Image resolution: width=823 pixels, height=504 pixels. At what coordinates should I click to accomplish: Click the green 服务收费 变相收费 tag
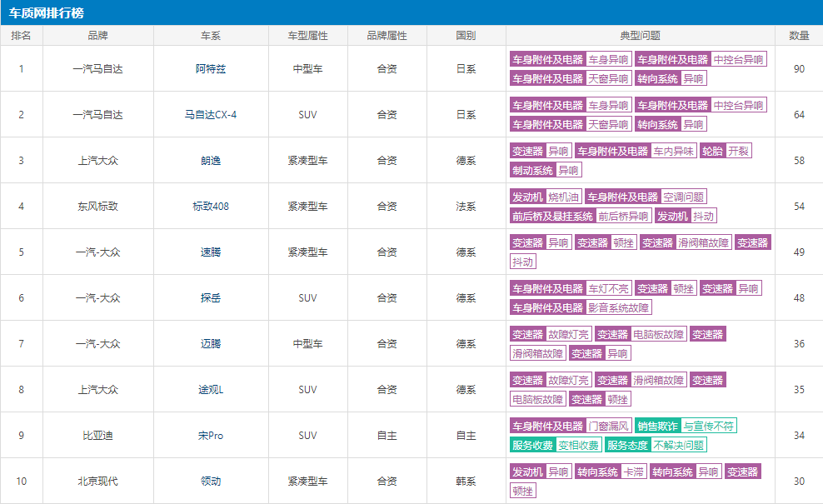[556, 445]
